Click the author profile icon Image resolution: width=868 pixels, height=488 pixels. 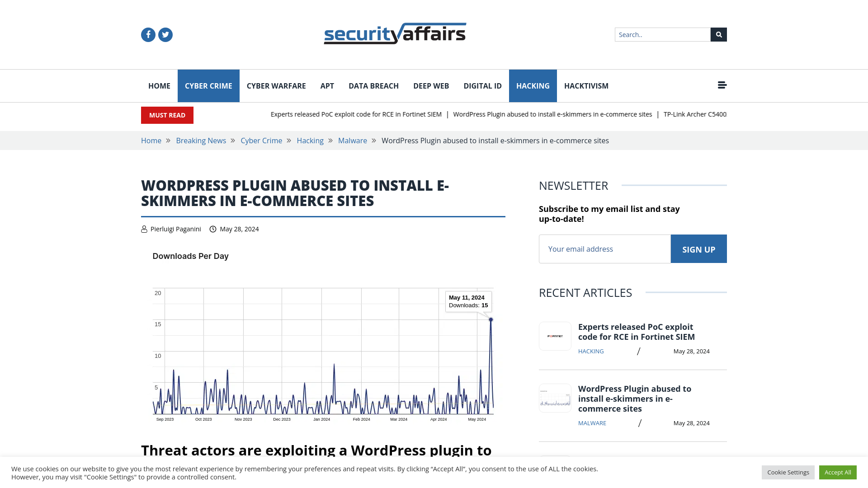144,229
